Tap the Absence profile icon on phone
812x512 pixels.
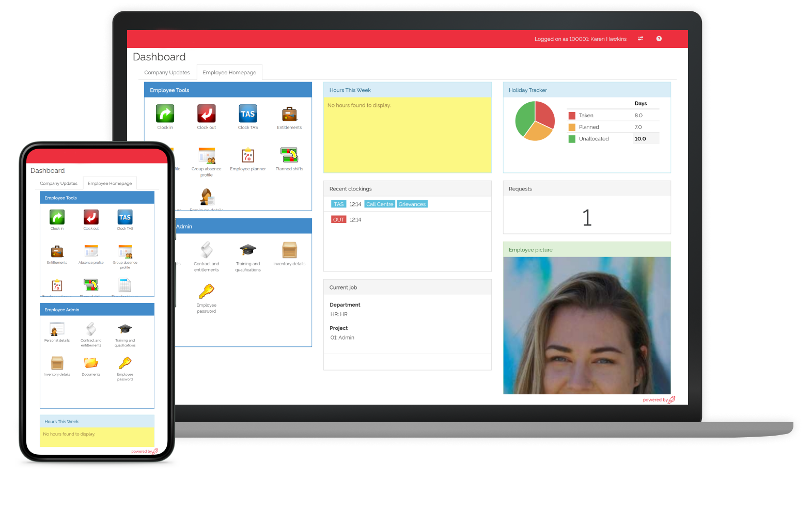pyautogui.click(x=91, y=252)
